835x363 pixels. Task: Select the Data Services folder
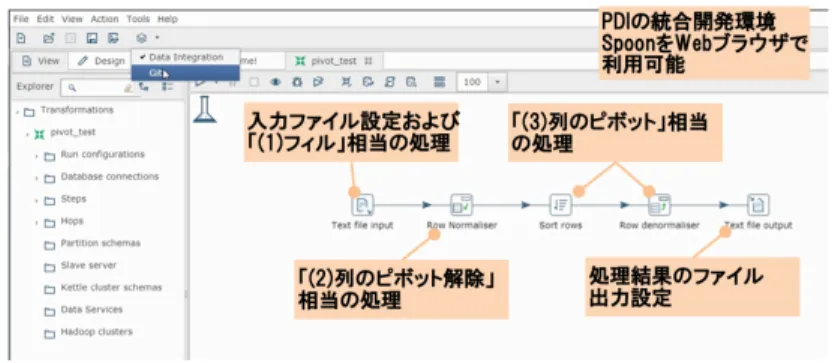[x=92, y=309]
